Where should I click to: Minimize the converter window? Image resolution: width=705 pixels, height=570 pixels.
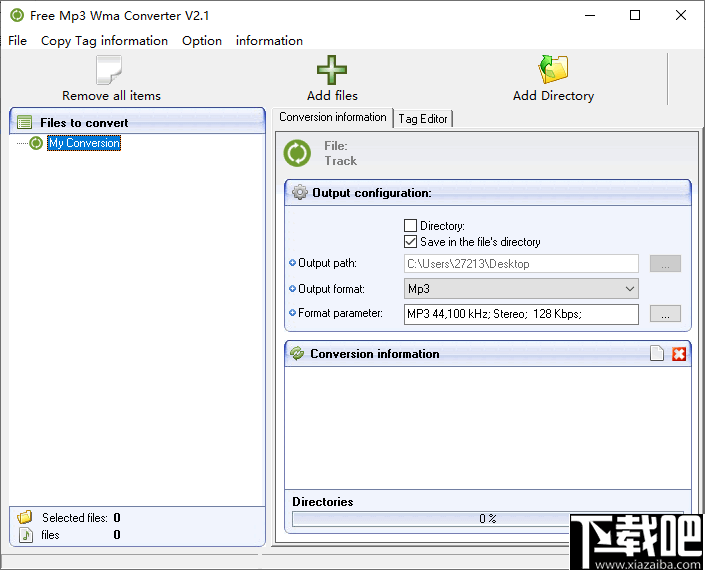(590, 15)
